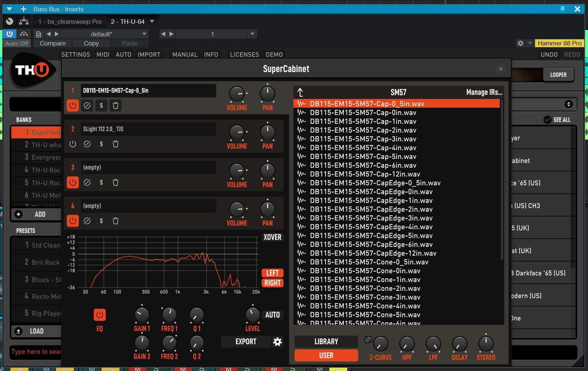Open the MIDI menu
The image size is (588, 371).
tap(103, 55)
